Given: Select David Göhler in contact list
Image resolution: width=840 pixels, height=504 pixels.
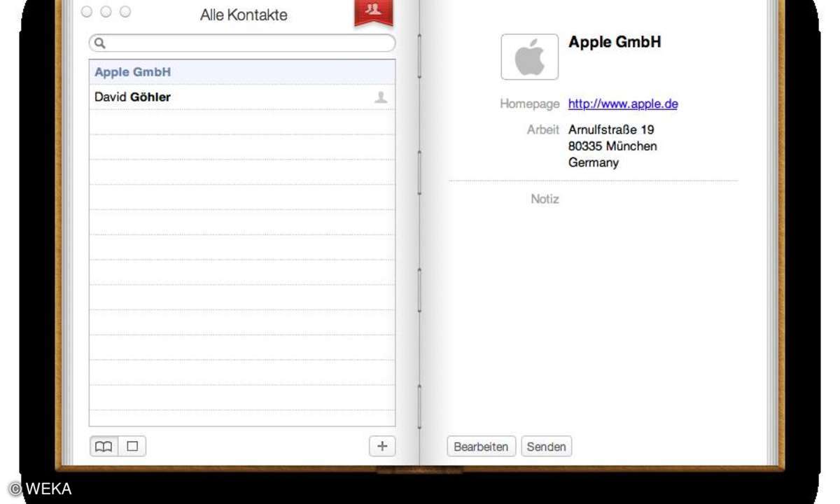Looking at the screenshot, I should click(x=242, y=97).
